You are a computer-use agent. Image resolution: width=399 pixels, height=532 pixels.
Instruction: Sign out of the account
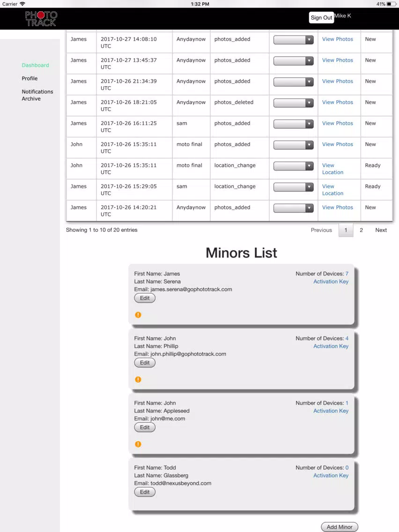pyautogui.click(x=321, y=18)
